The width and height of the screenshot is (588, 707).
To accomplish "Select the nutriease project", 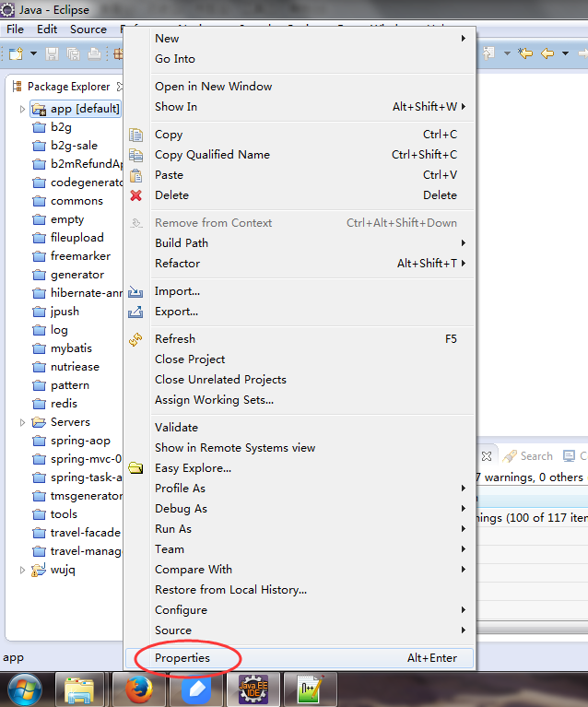I will pyautogui.click(x=65, y=367).
